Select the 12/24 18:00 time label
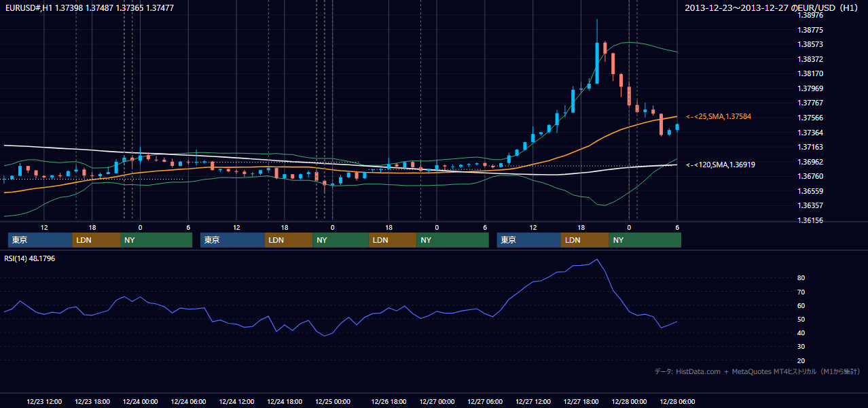The height and width of the screenshot is (408, 868). coord(285,402)
